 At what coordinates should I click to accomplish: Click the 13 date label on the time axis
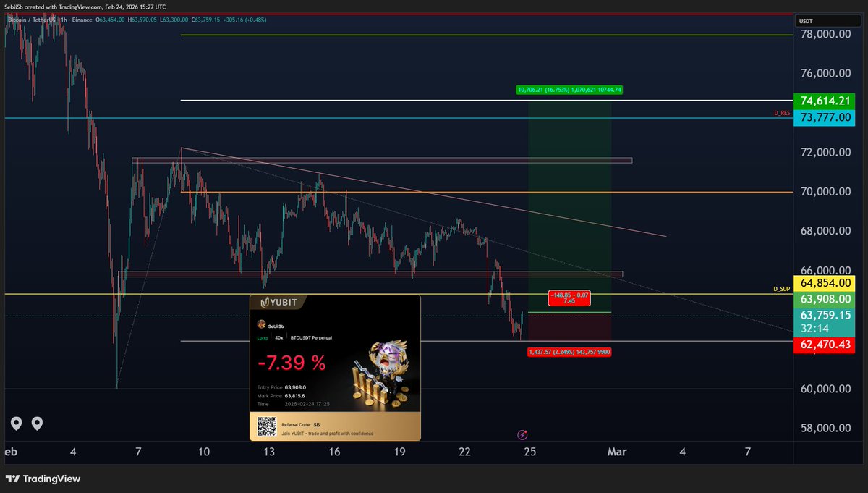coord(269,452)
